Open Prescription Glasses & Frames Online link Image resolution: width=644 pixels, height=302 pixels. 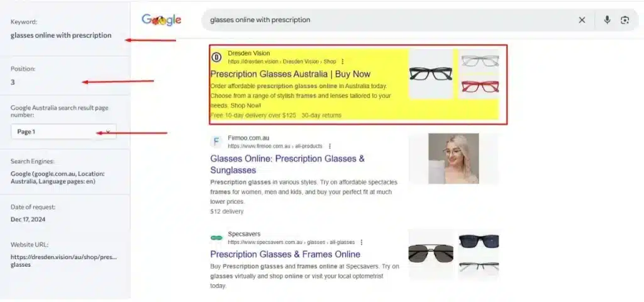pyautogui.click(x=285, y=254)
